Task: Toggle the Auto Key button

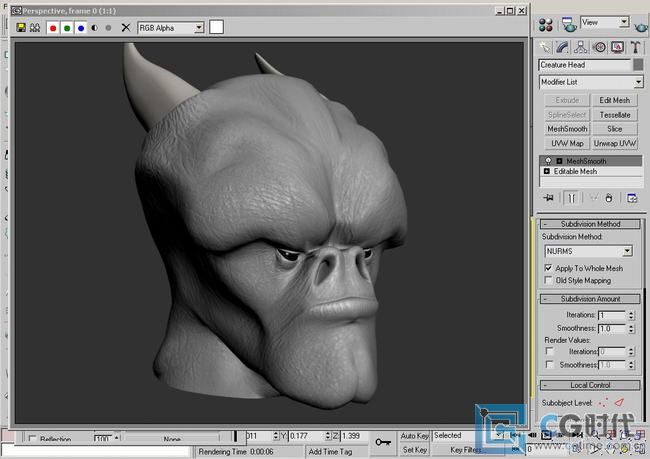Action: click(x=414, y=436)
